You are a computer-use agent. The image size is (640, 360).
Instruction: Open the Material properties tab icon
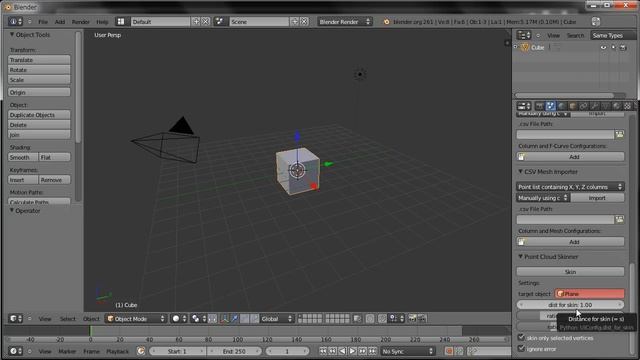point(617,106)
